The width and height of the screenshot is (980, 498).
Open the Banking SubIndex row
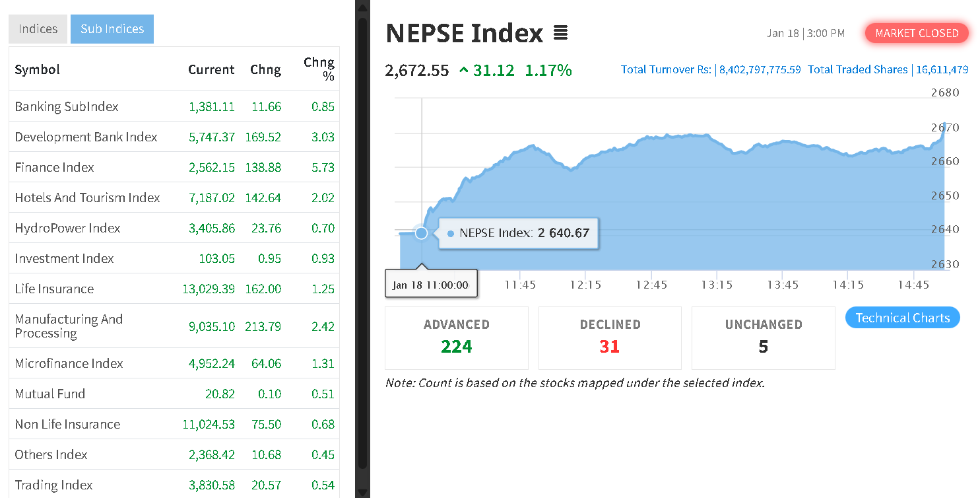tap(67, 106)
